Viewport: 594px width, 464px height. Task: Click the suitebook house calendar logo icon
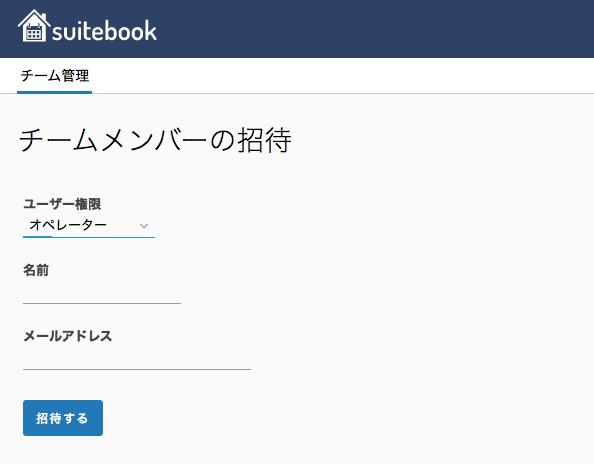(34, 25)
